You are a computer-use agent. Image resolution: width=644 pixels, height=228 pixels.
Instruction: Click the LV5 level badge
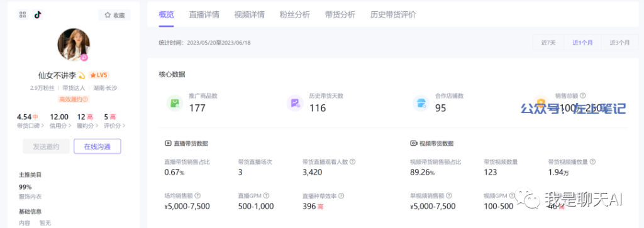pos(99,75)
